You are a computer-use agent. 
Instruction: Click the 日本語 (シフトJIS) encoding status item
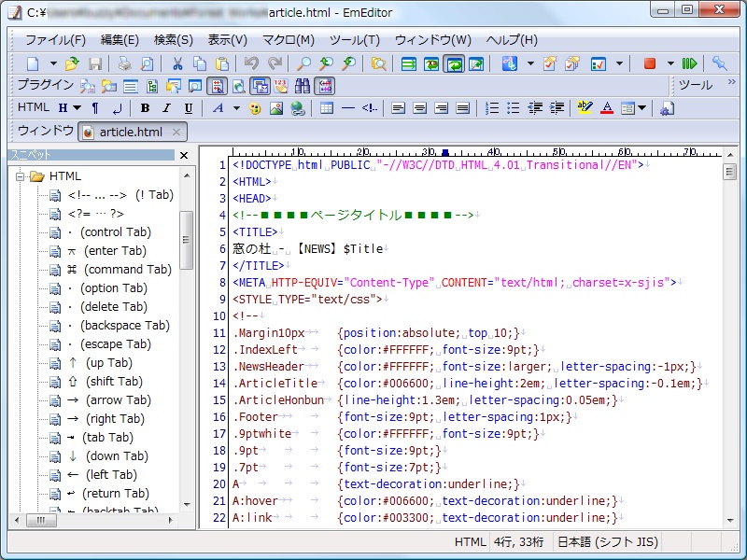coord(609,541)
